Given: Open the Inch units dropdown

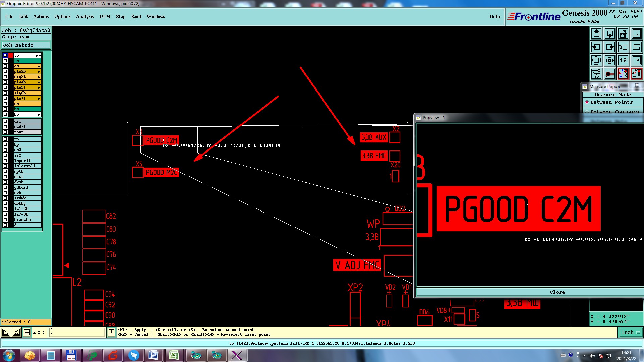Looking at the screenshot, I should (631, 333).
